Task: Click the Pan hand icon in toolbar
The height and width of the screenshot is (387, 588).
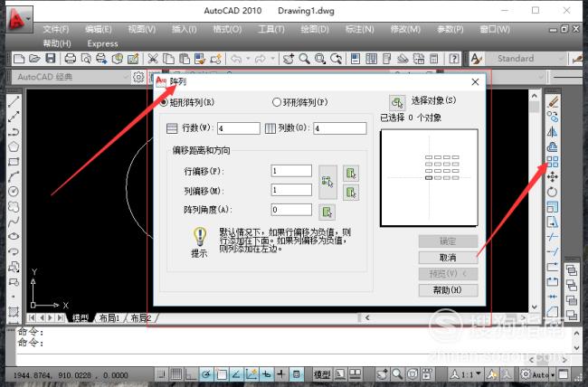Action: (x=289, y=59)
